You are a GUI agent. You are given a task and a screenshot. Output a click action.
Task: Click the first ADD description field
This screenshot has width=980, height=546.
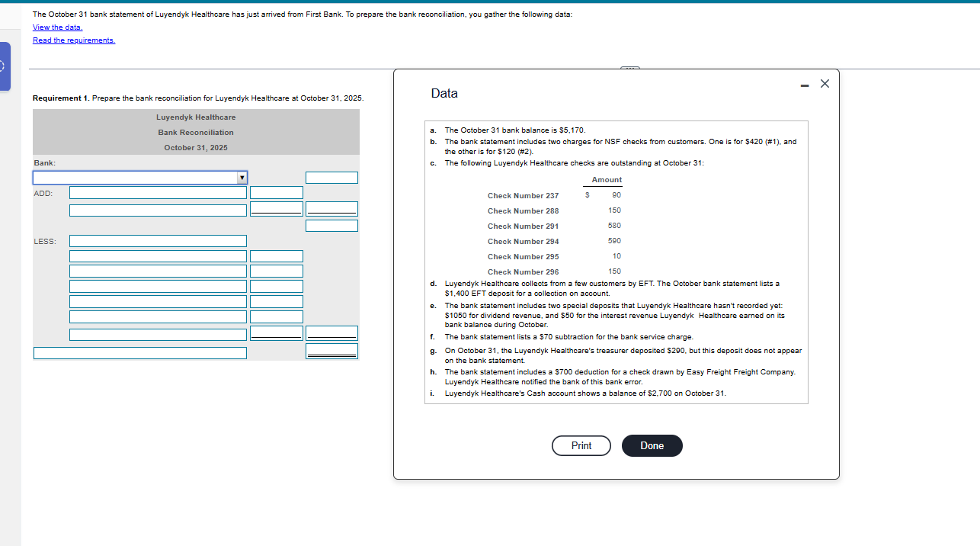(158, 193)
